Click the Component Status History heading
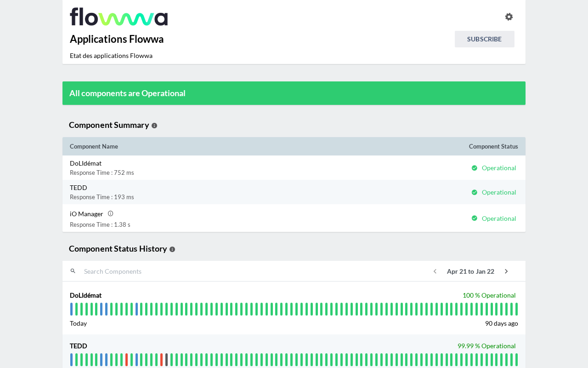Screen dimensions: 588x368 pos(118,249)
